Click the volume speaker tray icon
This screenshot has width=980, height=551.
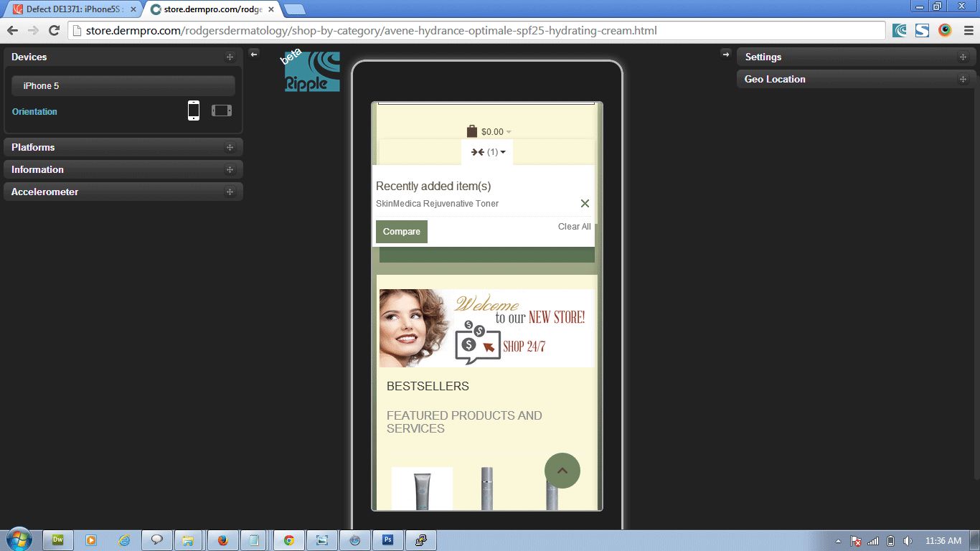(x=908, y=540)
